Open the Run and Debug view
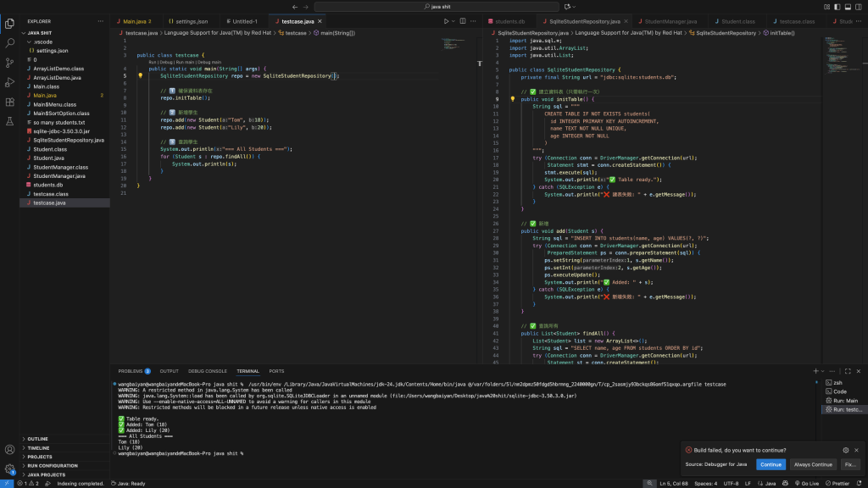The image size is (868, 488). [x=9, y=82]
